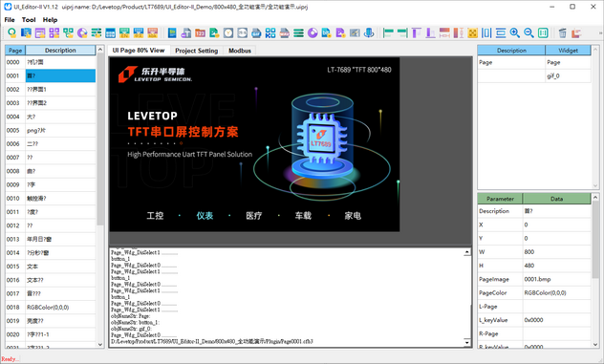Click the parameter panel scroll down arrow
This screenshot has height=364, width=604.
pos(595,344)
